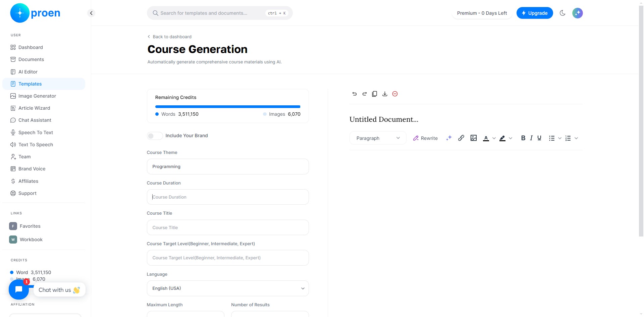
Task: Open the chat bubble widget
Action: pyautogui.click(x=19, y=289)
